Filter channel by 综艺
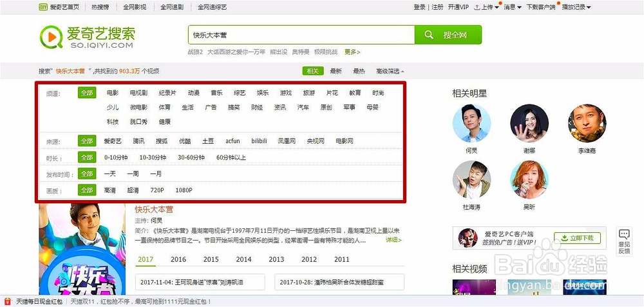 [x=240, y=93]
